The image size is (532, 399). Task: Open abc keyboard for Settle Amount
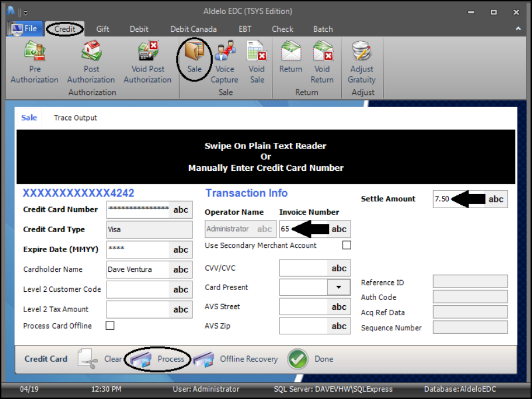click(x=496, y=199)
